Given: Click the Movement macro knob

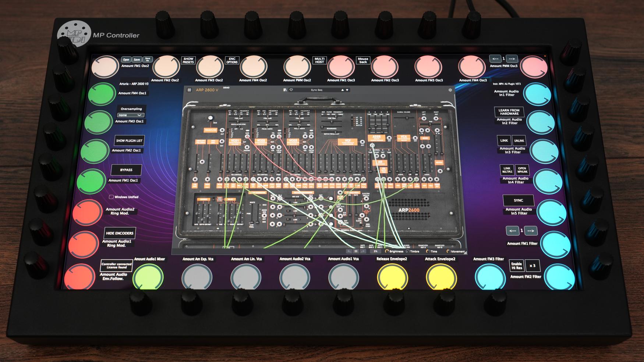Looking at the screenshot, I should (x=448, y=251).
